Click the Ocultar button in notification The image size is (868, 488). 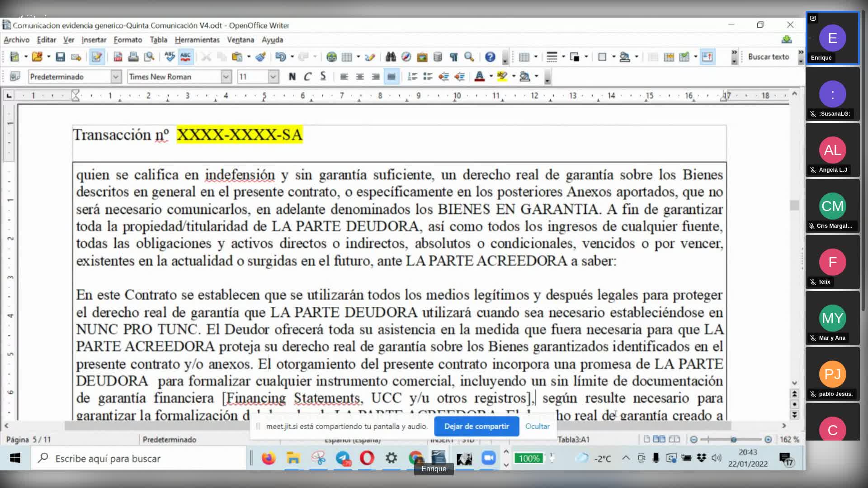click(x=537, y=426)
